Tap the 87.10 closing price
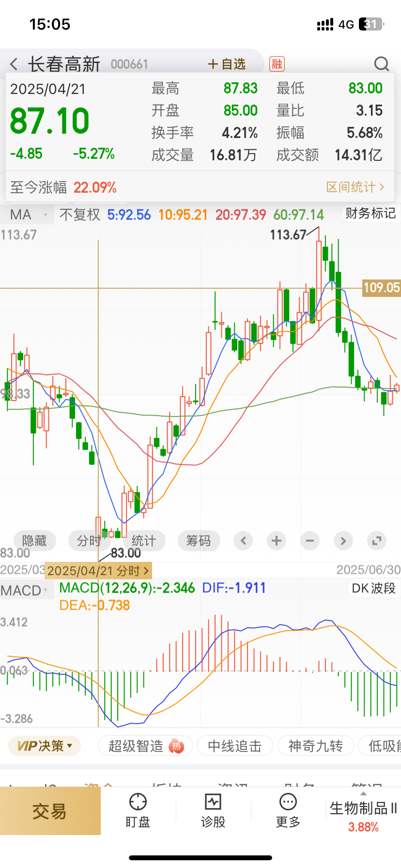Image resolution: width=401 pixels, height=868 pixels. [x=49, y=121]
